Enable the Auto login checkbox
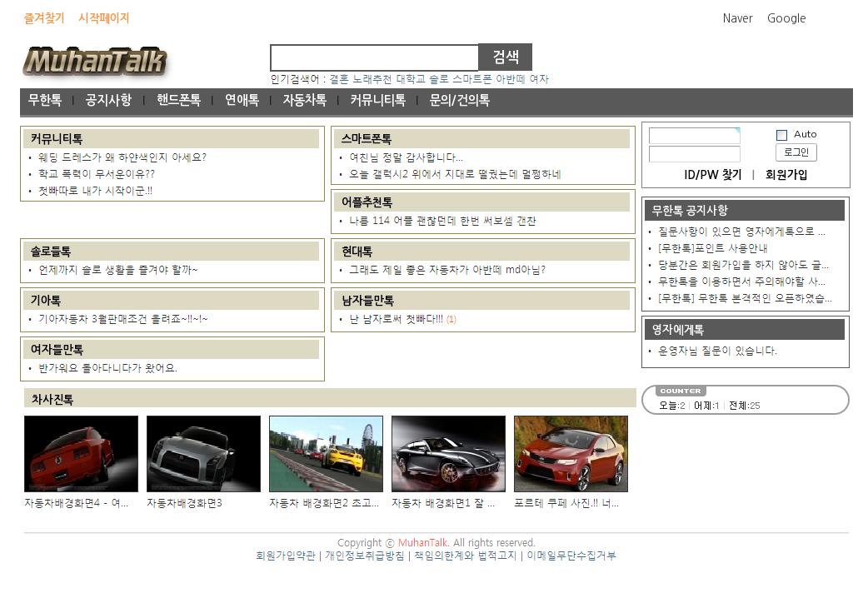Viewport: 868px width, 613px height. (781, 135)
